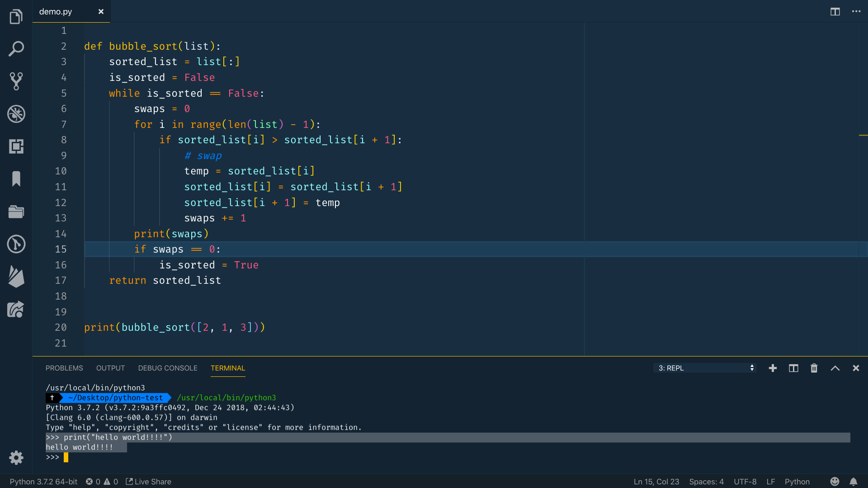
Task: Open the Explorer view in activity bar
Action: point(16,17)
